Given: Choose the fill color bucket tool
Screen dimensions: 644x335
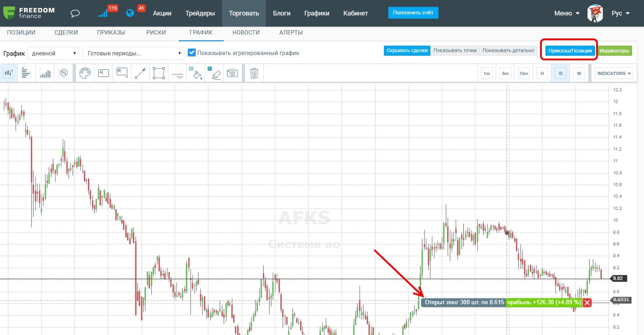Looking at the screenshot, I should (196, 73).
